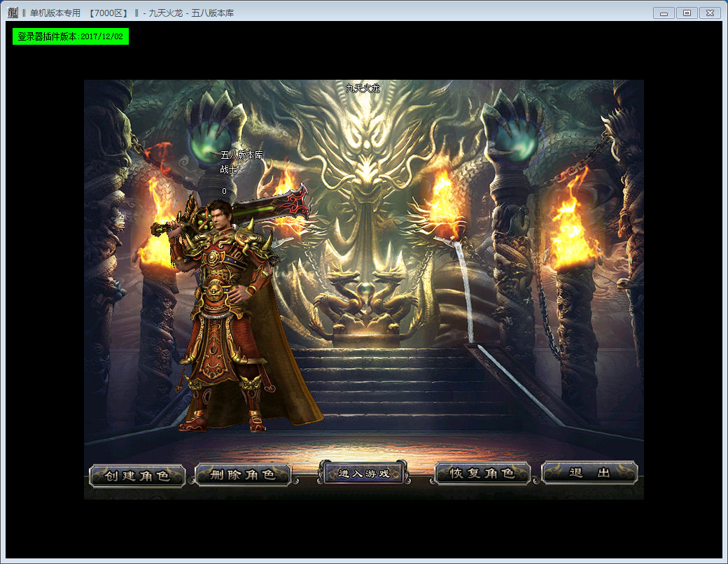Click 进入游戏 to enter the game
The image size is (728, 564).
pos(363,473)
